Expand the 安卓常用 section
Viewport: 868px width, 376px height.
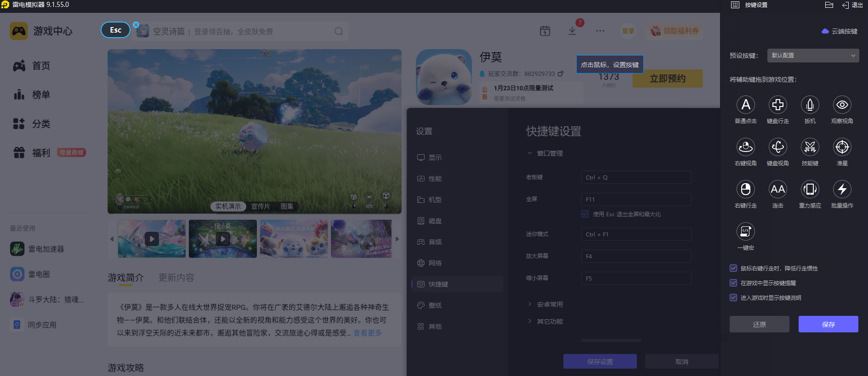(x=550, y=304)
